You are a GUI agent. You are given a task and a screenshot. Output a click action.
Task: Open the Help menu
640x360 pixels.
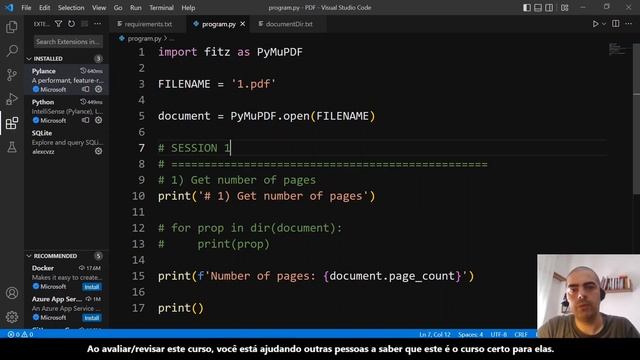point(188,8)
